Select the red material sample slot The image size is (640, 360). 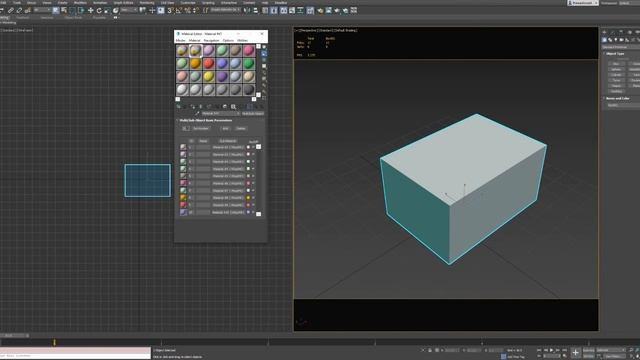tap(209, 63)
